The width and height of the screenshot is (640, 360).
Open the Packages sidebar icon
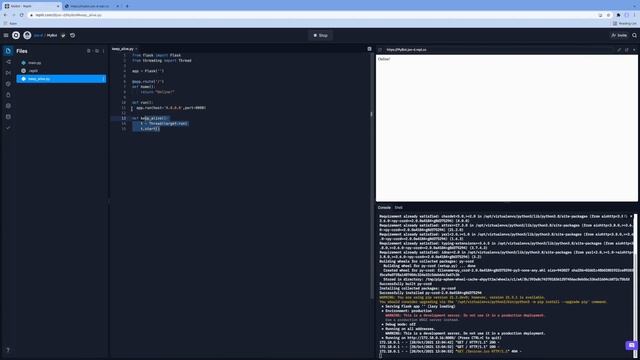pos(8,84)
